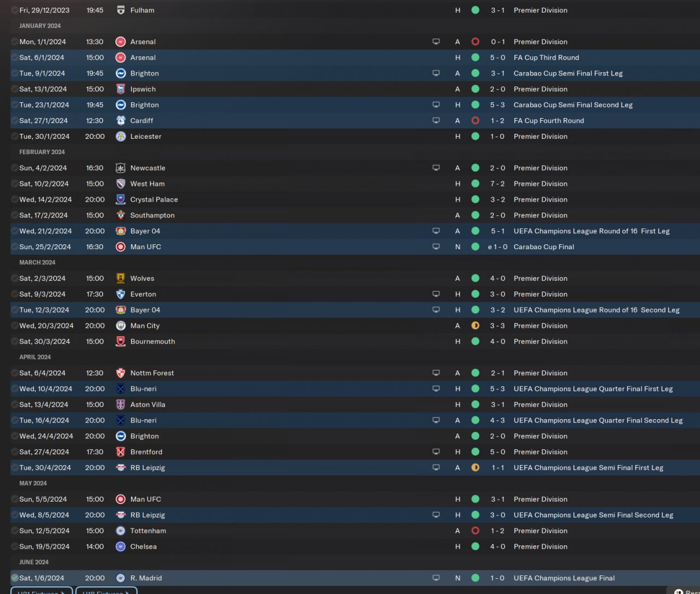Toggle the tick next to Mon, 1/1/2024

pos(15,42)
